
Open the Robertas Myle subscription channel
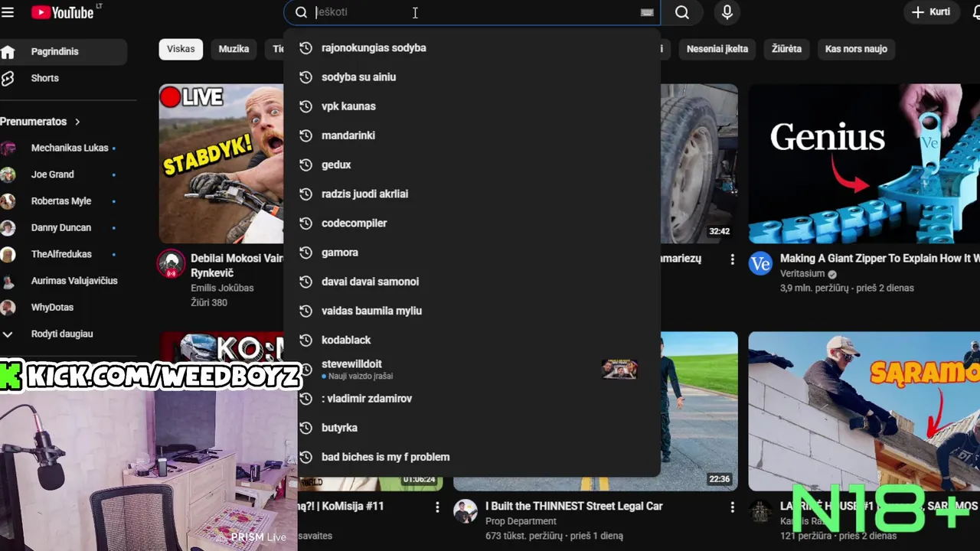tap(64, 201)
